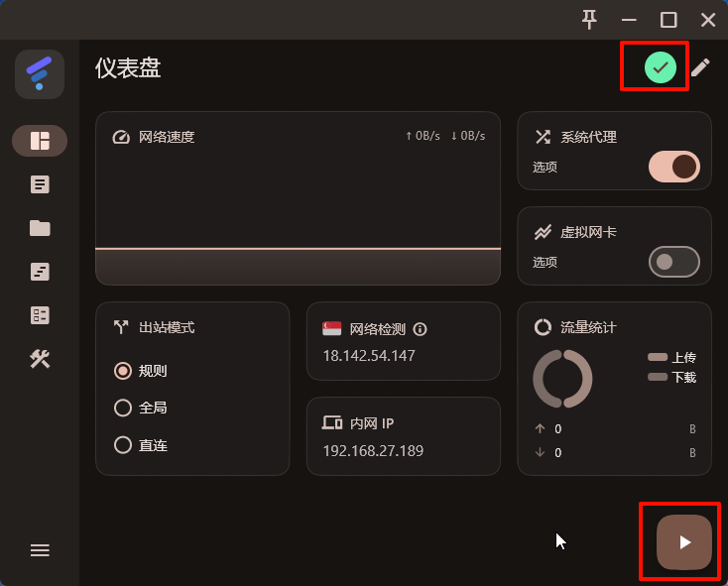Open 选项 under 系统代理

(x=545, y=167)
